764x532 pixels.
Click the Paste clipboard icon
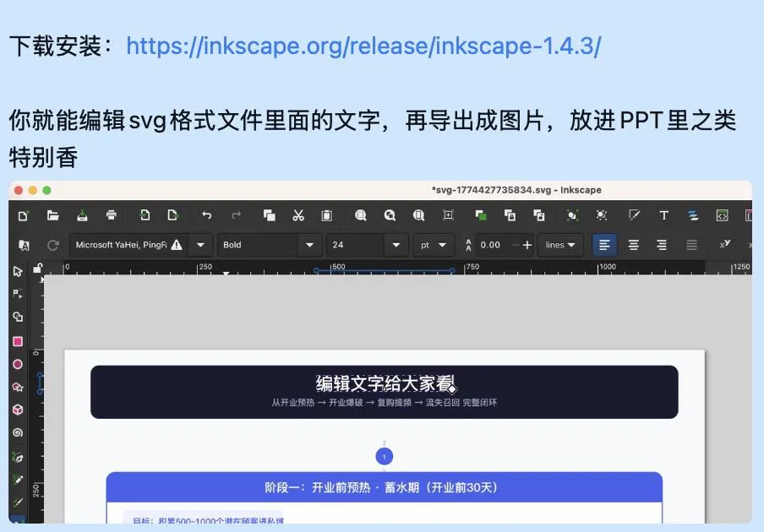[x=327, y=215]
